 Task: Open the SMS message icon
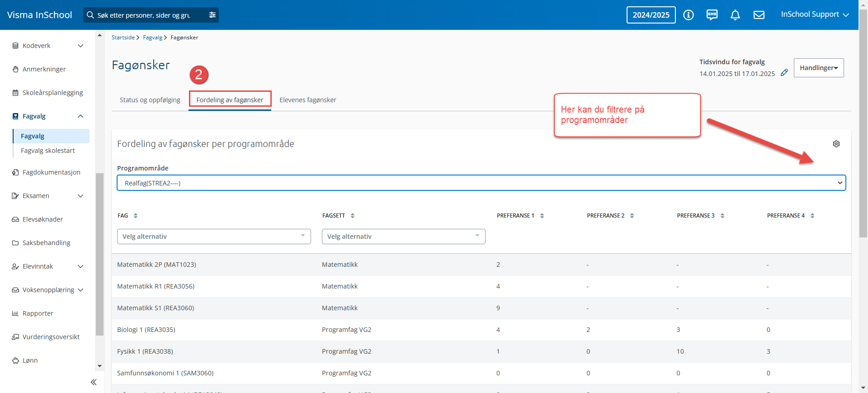712,15
